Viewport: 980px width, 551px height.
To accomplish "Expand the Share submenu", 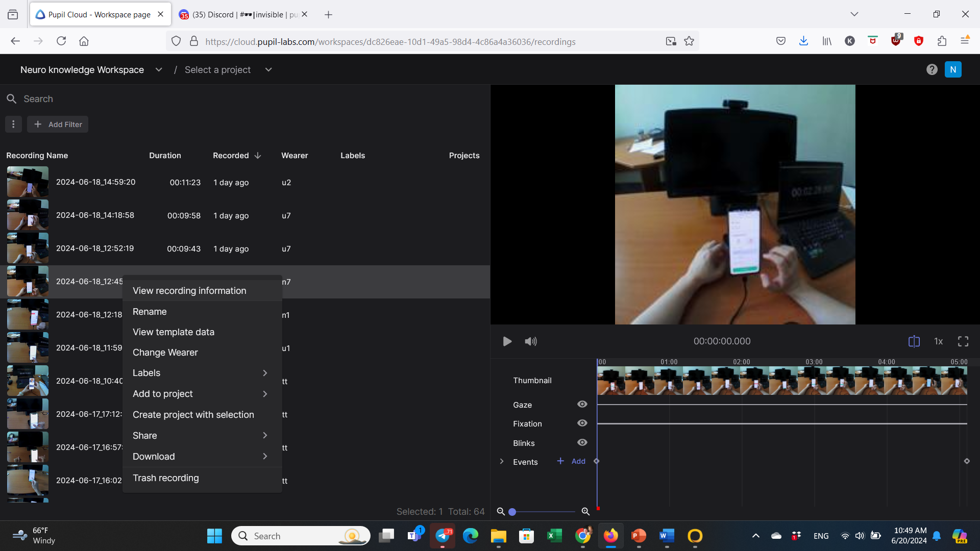I will coord(202,436).
